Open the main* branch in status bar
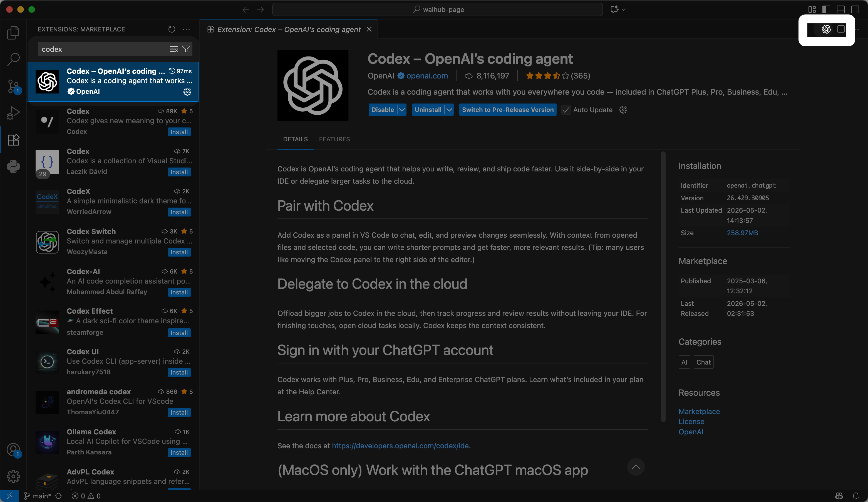Viewport: 868px width, 502px height. coord(38,496)
